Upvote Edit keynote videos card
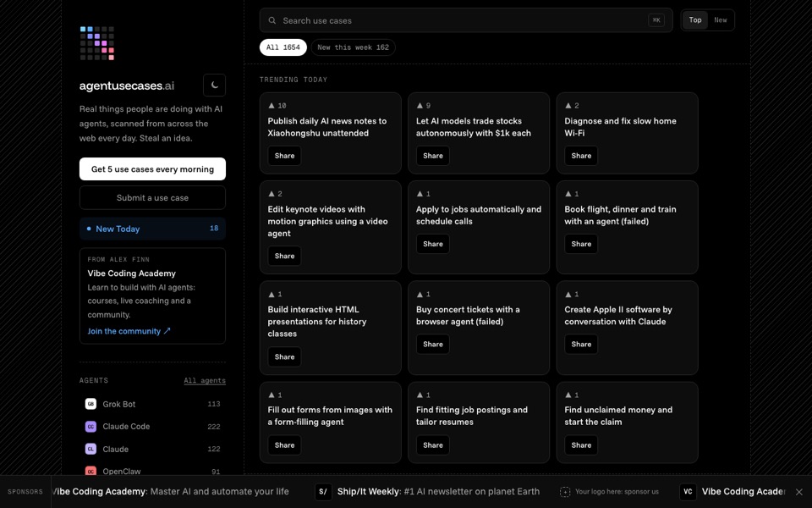The width and height of the screenshot is (812, 508). pos(275,194)
